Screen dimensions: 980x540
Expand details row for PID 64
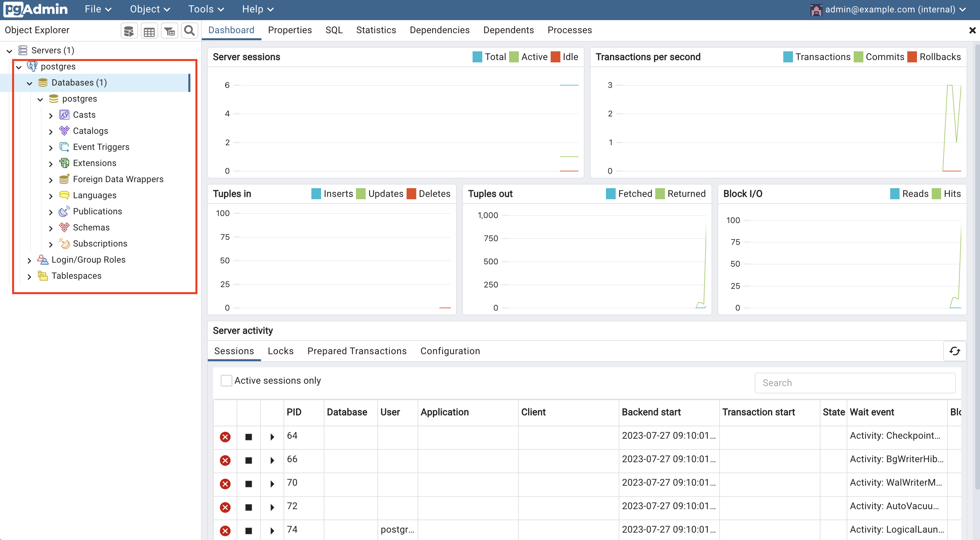point(272,437)
